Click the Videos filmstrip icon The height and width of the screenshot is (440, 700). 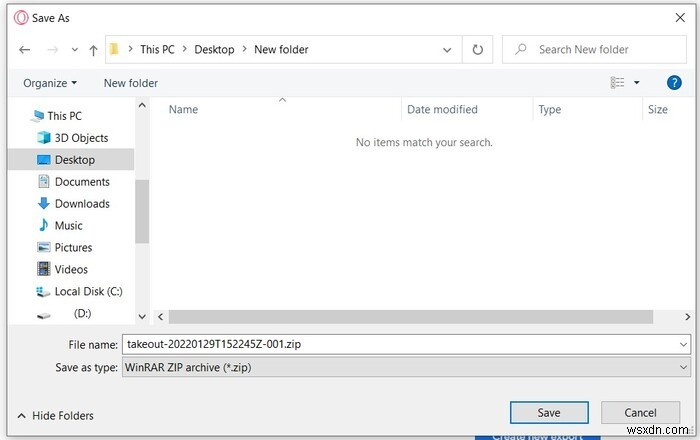click(44, 269)
